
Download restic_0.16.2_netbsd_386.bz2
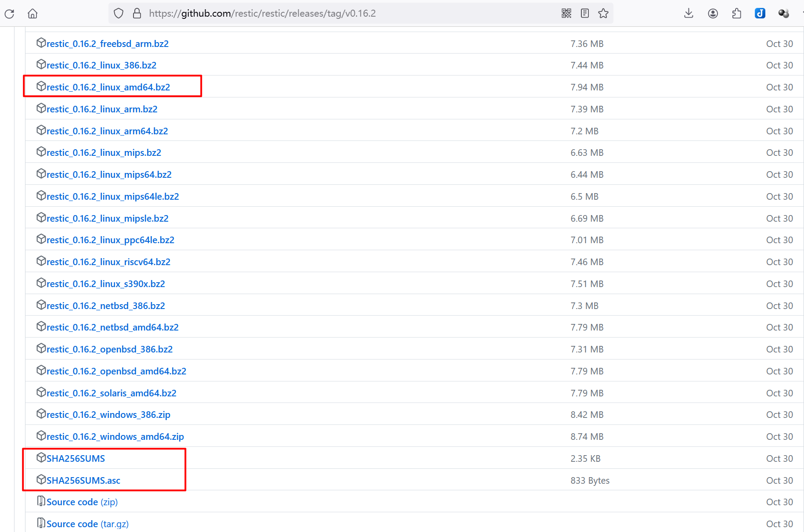106,306
